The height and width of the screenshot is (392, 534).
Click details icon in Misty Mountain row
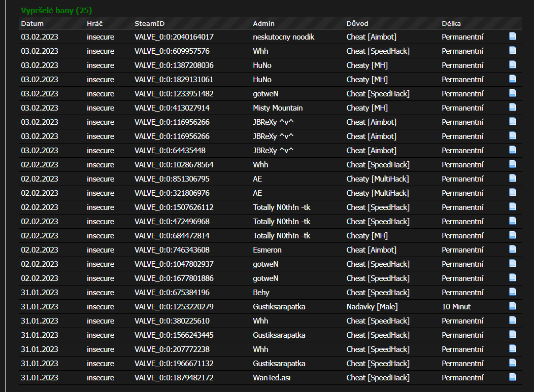tap(513, 108)
